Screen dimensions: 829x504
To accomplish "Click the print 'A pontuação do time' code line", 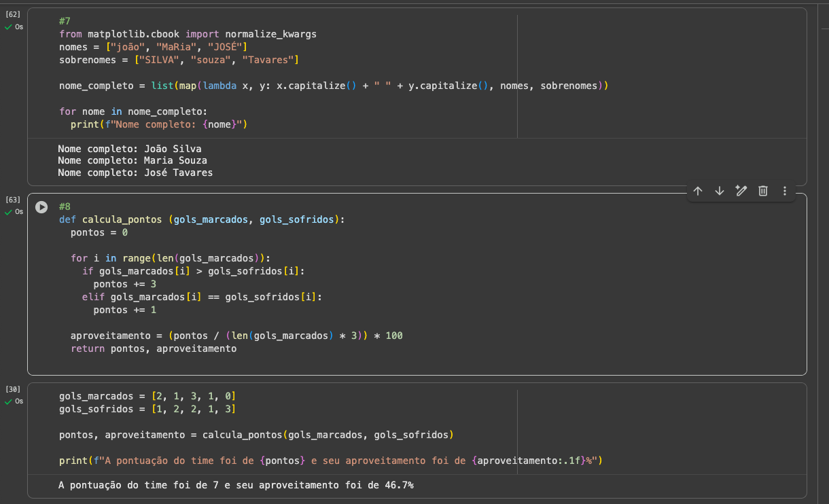I will [331, 461].
